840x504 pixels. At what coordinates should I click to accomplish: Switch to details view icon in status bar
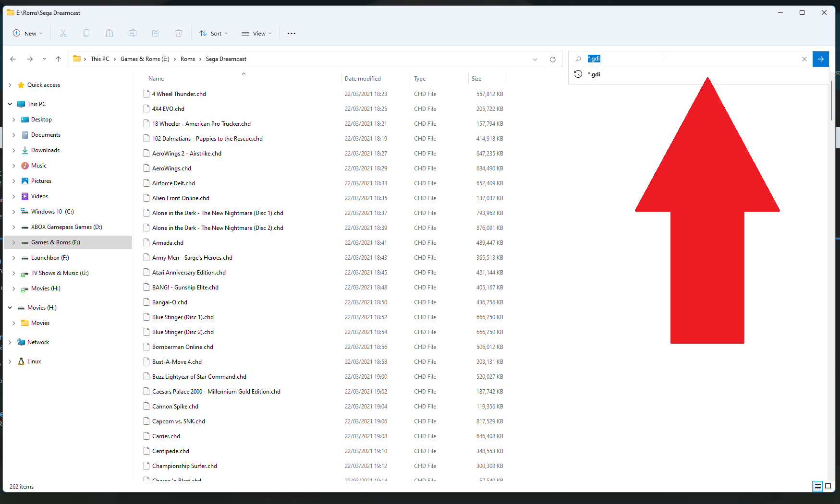click(817, 486)
